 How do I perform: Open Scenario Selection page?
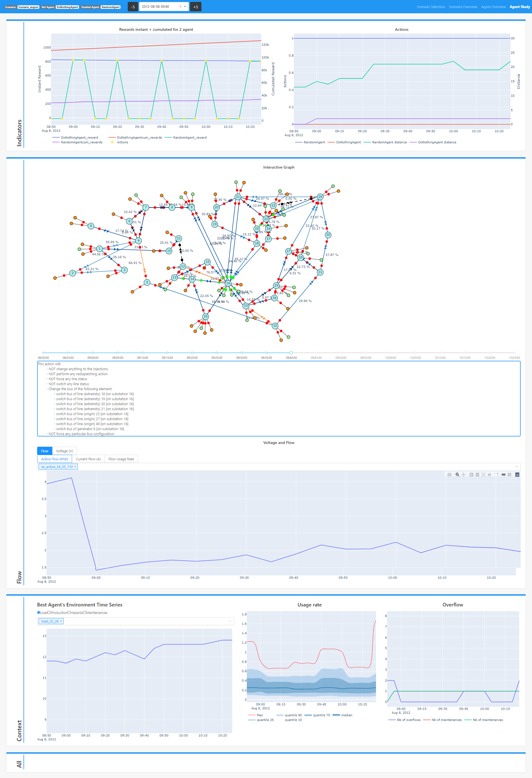pyautogui.click(x=431, y=7)
